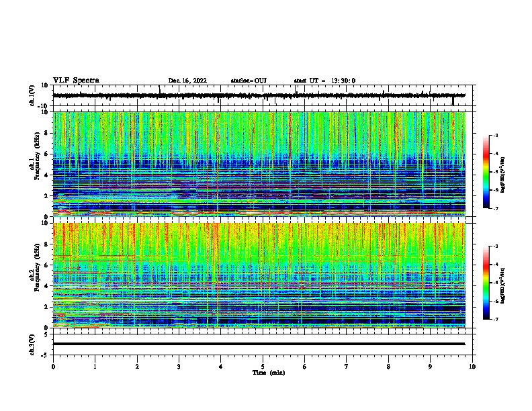Click the ch.2 spectrogram color scale bar
Viewport: 532px width, 411px height.
pos(486,283)
